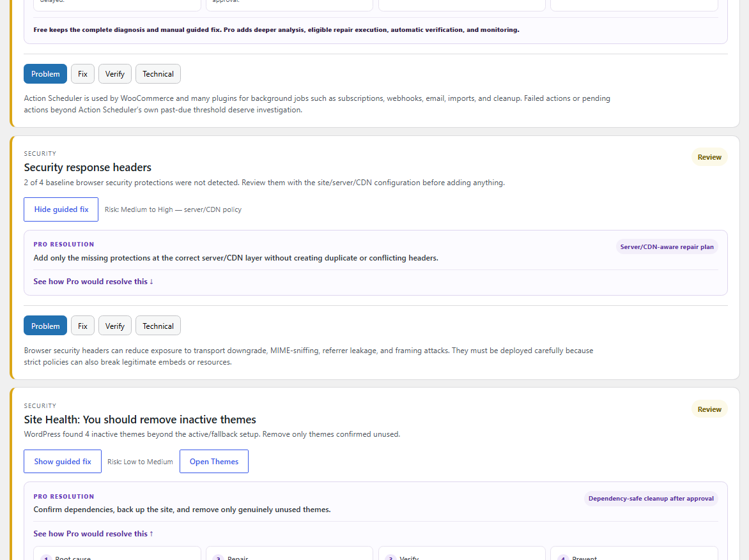Screen dimensions: 749x560
Task: Open Themes via the Open Themes button
Action: (x=214, y=462)
